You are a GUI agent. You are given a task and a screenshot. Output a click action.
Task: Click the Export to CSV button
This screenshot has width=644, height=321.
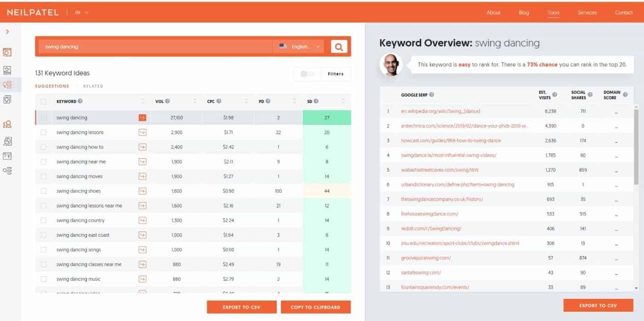241,307
